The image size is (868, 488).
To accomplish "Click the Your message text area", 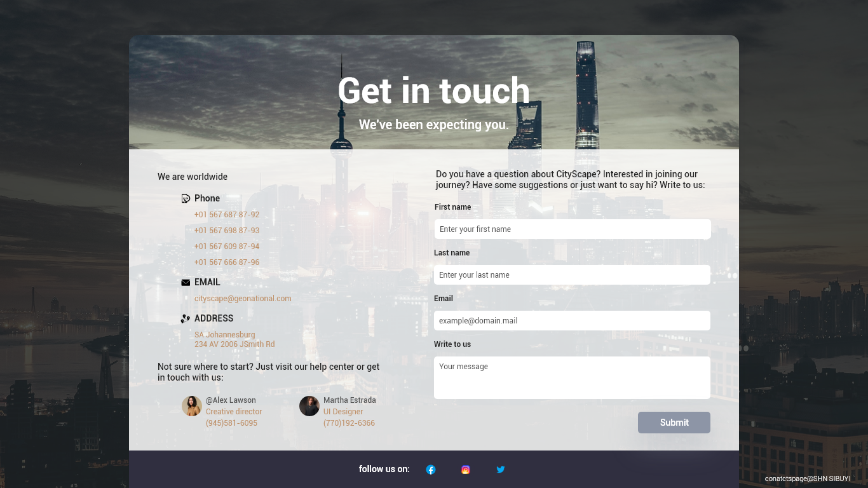I will click(572, 377).
